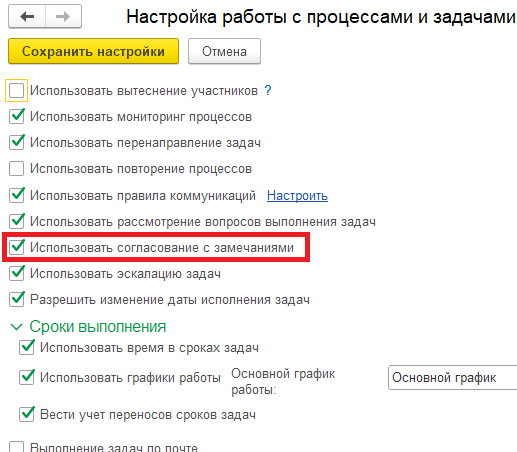Uncheck Использовать время в сроках задач

pos(26,348)
